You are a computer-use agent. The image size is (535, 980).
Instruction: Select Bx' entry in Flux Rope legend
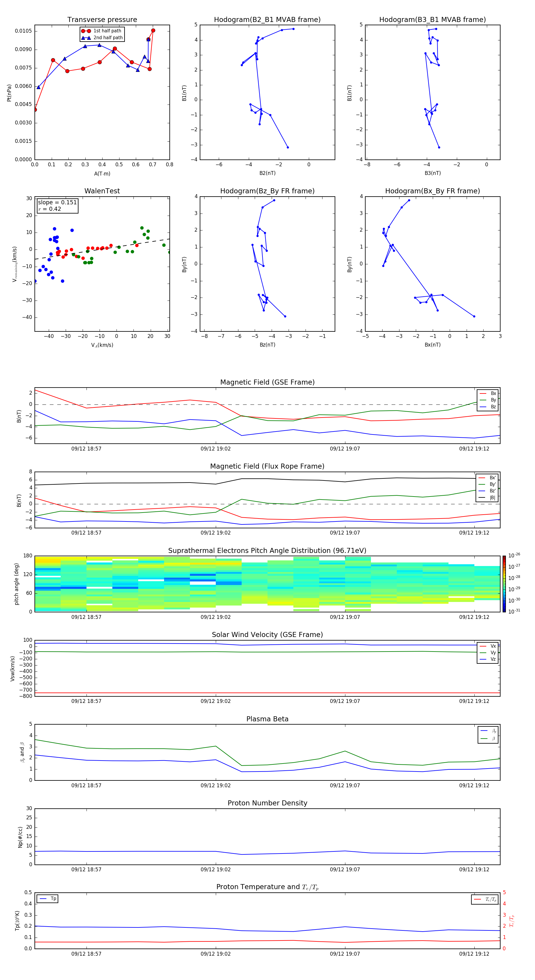488,478
